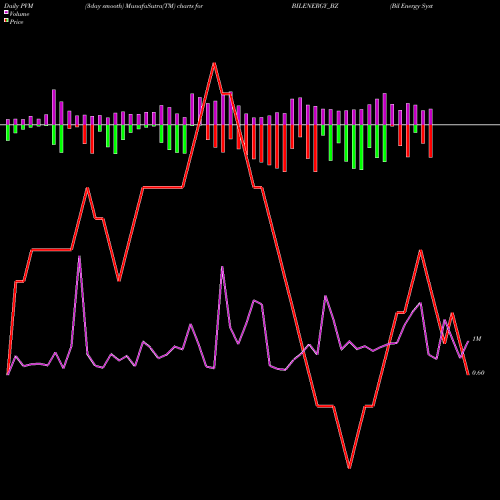Click the 'BILENERGY_BZ' ticker symbol text
Image resolution: width=500 pixels, height=500 pixels.
pyautogui.click(x=315, y=6)
